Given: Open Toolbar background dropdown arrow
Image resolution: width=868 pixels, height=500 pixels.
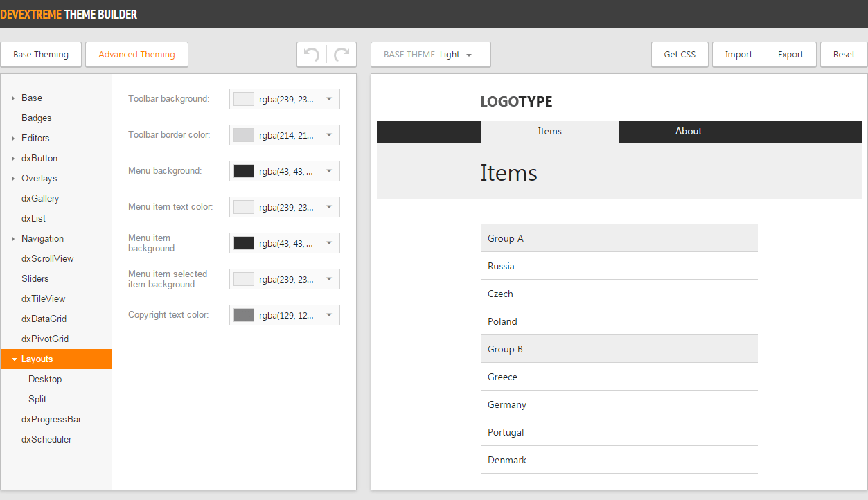Looking at the screenshot, I should point(329,99).
